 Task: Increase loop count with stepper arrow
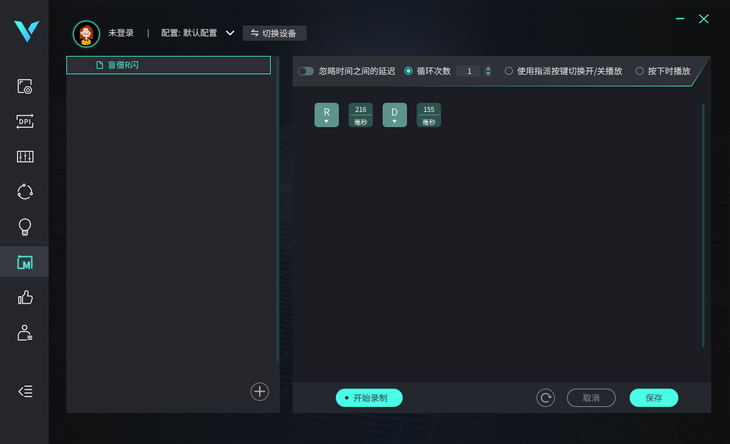click(488, 68)
